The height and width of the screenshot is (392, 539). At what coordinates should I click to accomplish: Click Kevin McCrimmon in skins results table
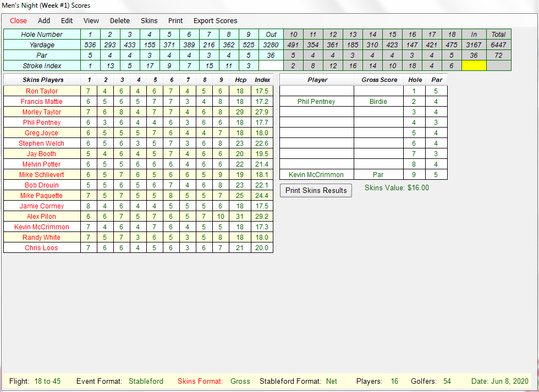316,174
